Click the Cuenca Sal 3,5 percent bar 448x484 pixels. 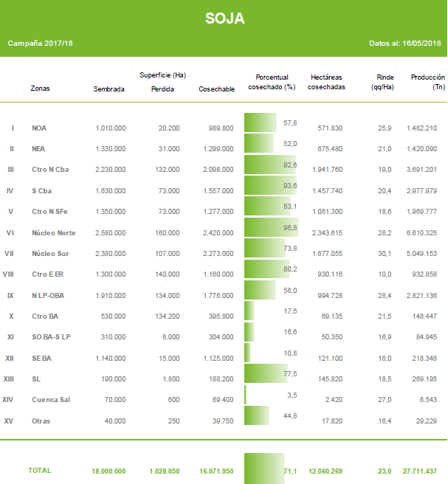point(246,395)
